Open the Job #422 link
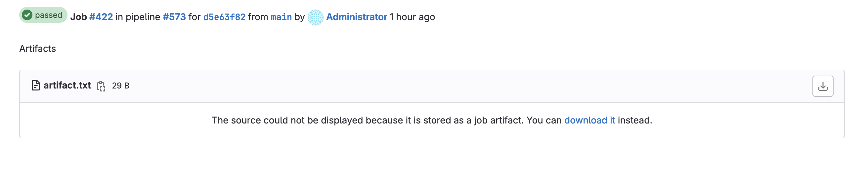The width and height of the screenshot is (868, 175). coord(101,17)
